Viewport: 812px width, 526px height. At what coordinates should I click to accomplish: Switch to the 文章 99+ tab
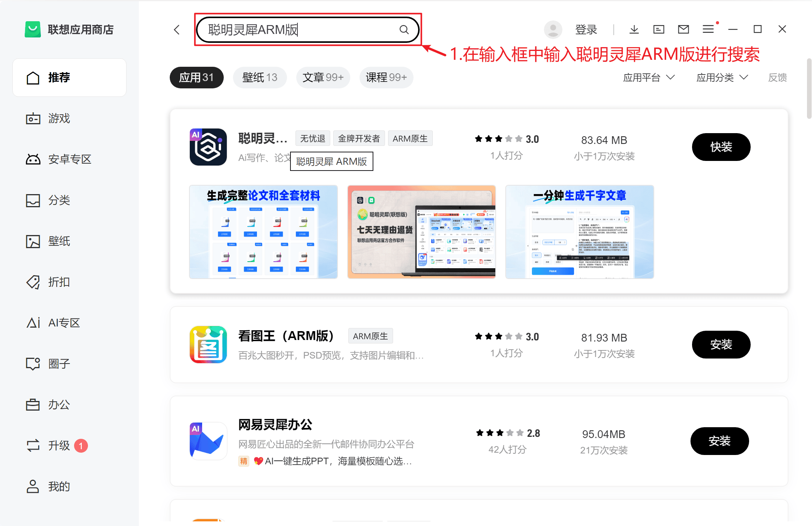click(323, 78)
